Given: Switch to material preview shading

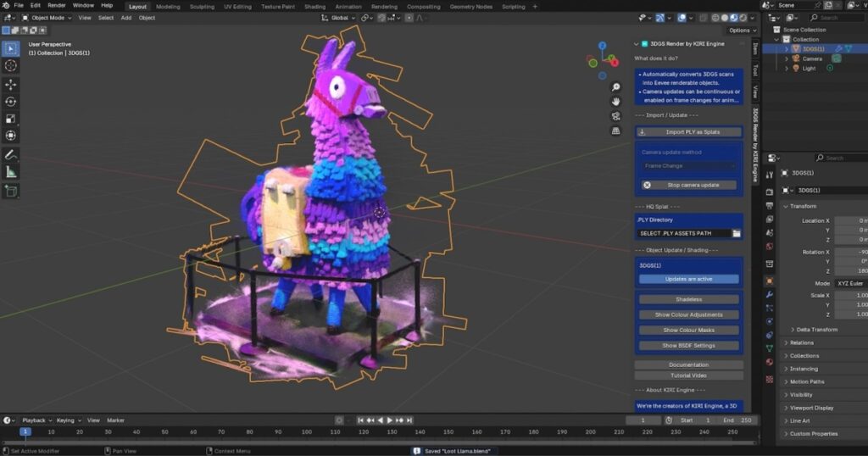Looking at the screenshot, I should pos(734,18).
